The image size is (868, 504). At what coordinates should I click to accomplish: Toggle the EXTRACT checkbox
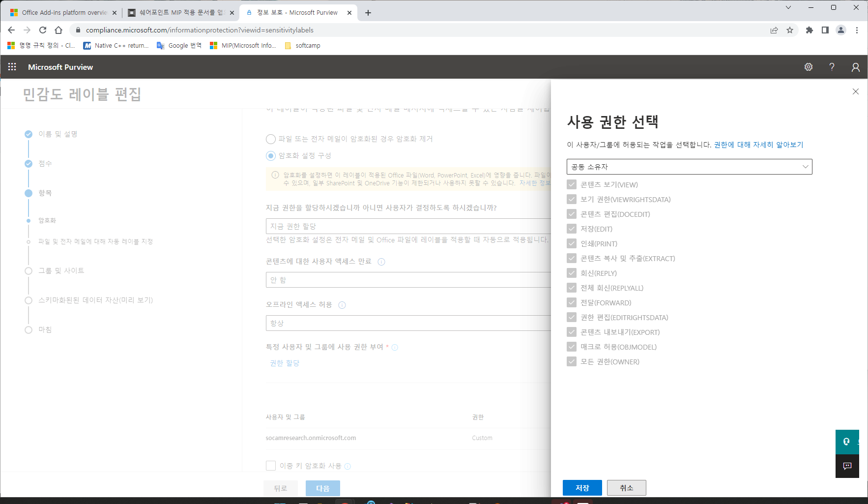tap(572, 258)
